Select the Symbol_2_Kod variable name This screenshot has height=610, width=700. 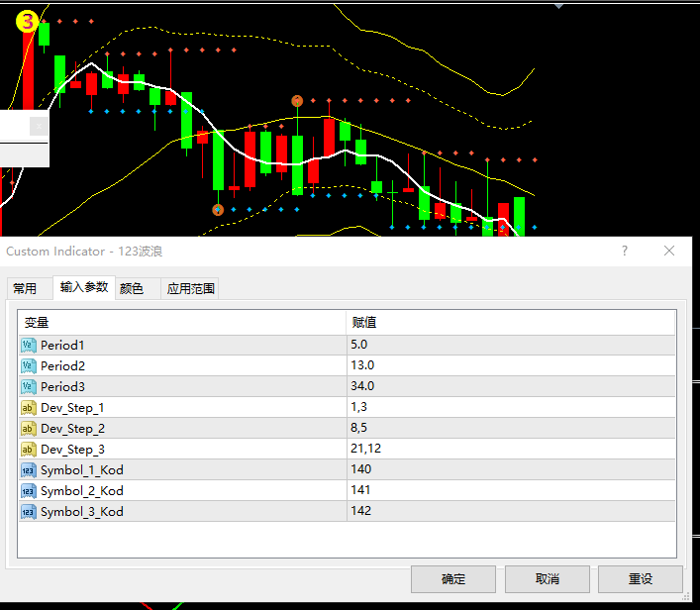(x=82, y=491)
